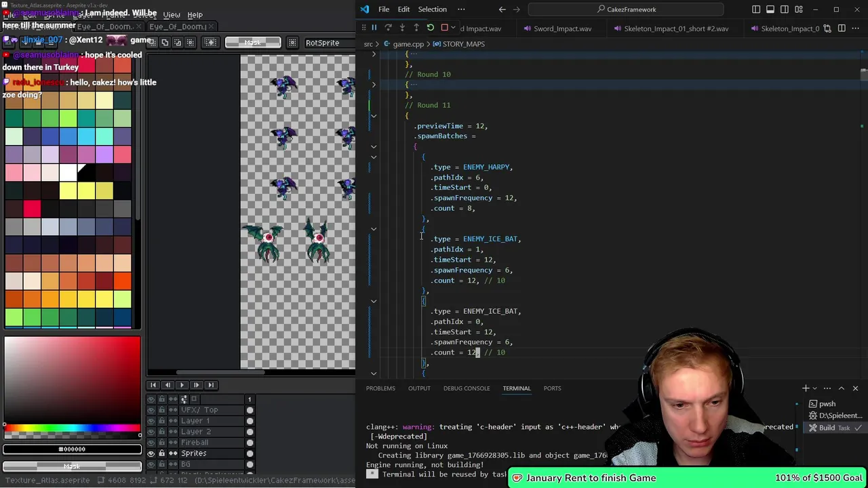
Task: Click the CakezFramework search box
Action: [x=626, y=9]
